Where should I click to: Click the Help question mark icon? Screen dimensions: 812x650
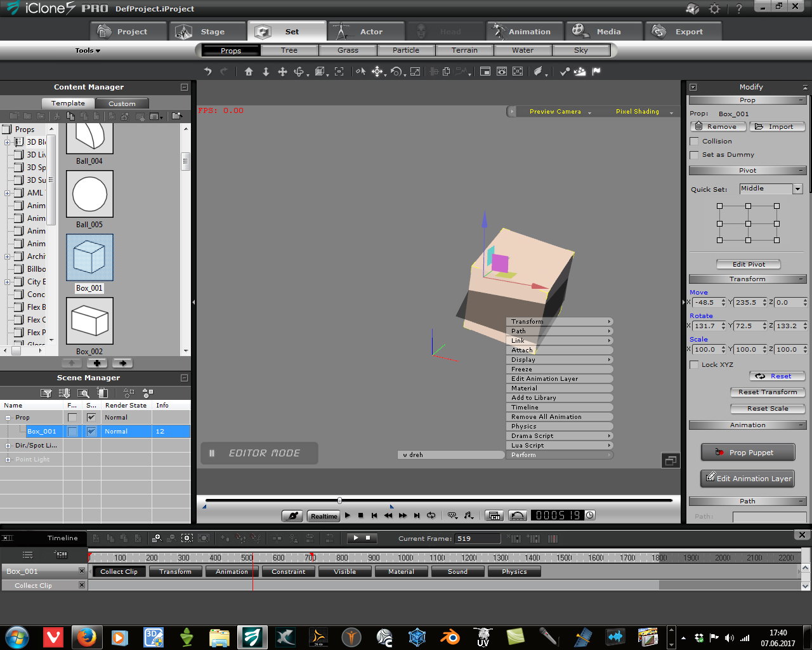coord(739,9)
